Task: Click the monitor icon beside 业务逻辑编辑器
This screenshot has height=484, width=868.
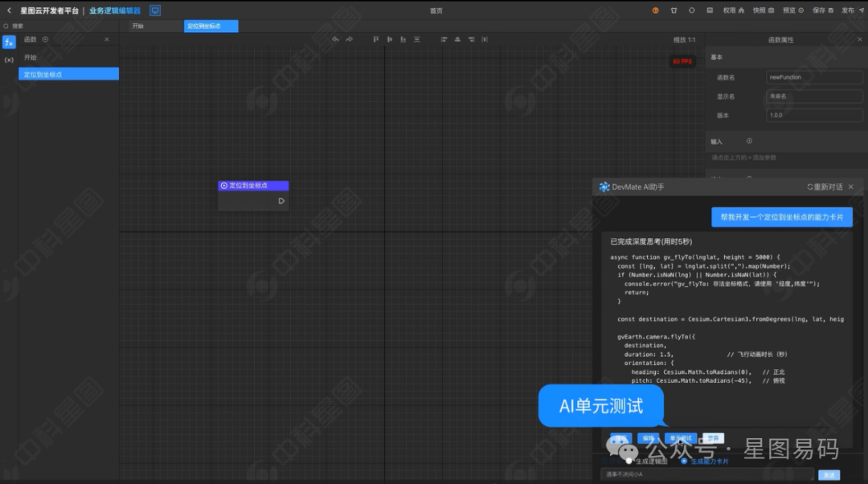Action: (155, 10)
